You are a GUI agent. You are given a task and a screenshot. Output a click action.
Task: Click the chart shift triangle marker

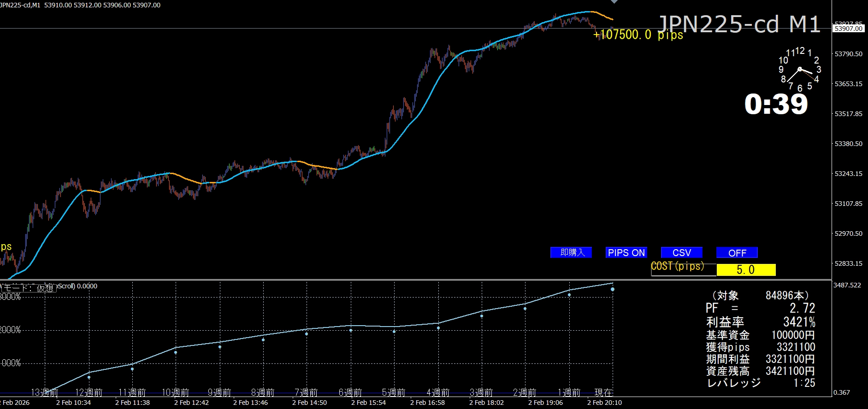614,2
